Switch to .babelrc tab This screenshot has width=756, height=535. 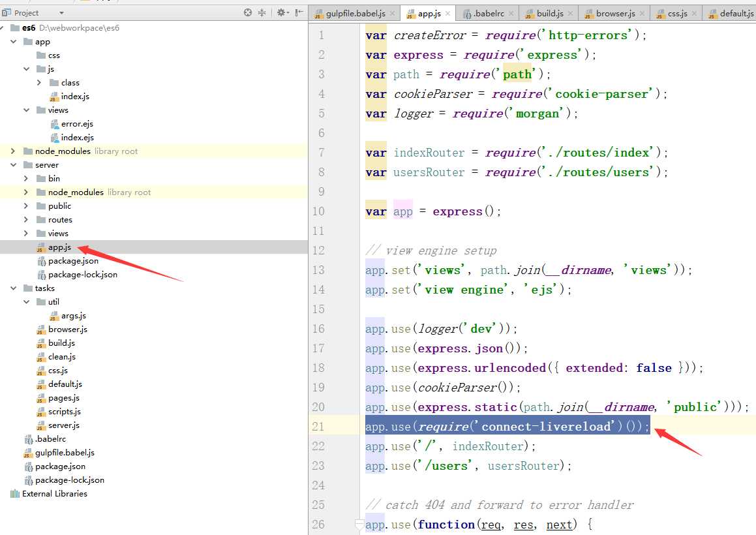pos(488,14)
